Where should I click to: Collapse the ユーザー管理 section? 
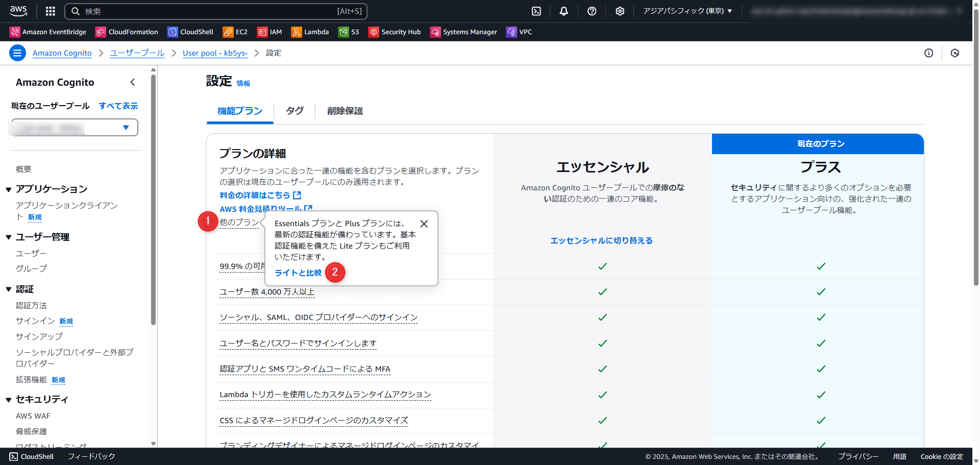point(9,237)
